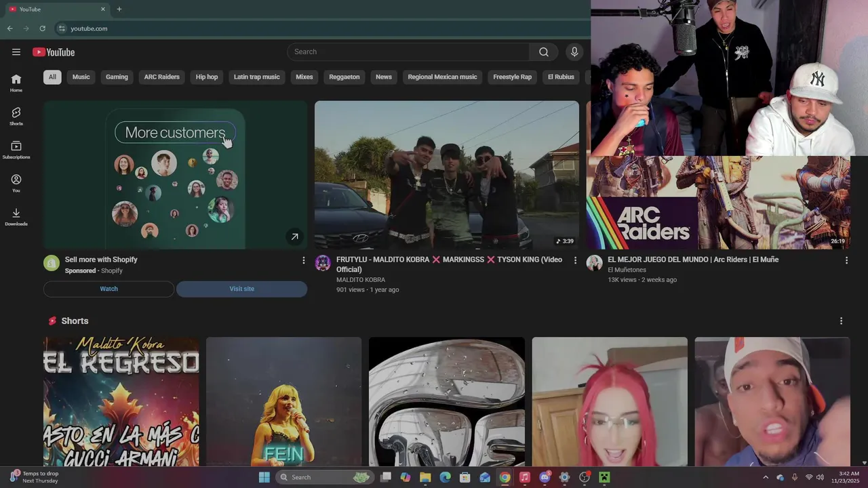Image resolution: width=868 pixels, height=488 pixels.
Task: Open options menu for Shopify ad
Action: [303, 260]
